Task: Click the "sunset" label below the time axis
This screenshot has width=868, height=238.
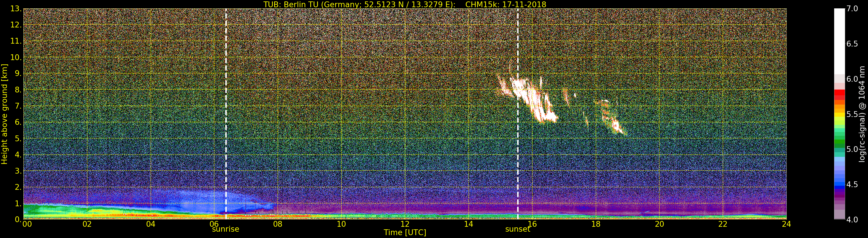Action: pos(517,229)
